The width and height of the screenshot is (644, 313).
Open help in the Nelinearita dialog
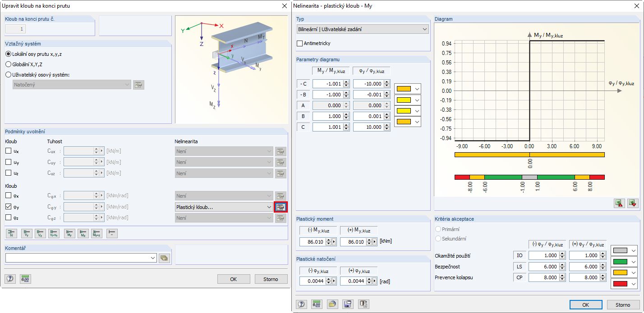[x=301, y=304]
